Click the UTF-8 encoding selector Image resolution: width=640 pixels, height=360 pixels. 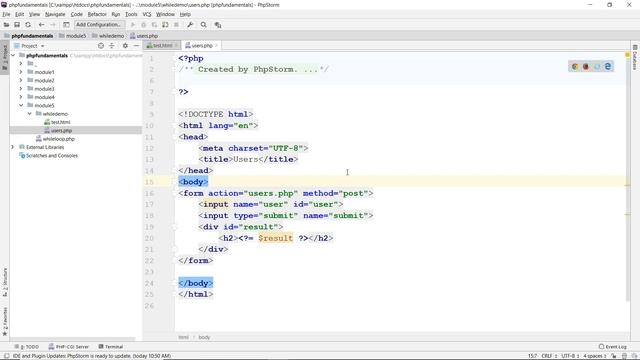point(570,356)
